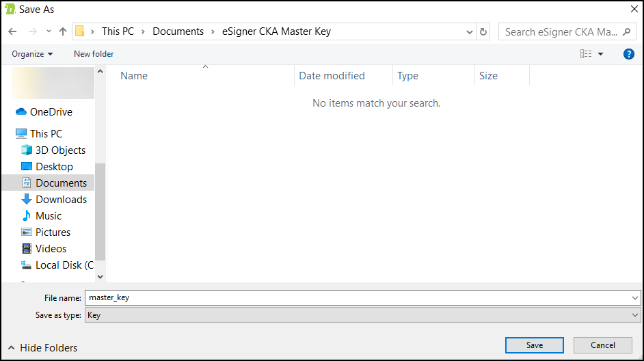Open the Save as type dropdown

point(362,315)
